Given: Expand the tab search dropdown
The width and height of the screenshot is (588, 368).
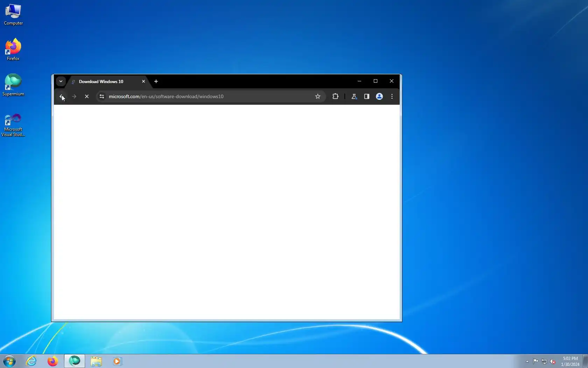Looking at the screenshot, I should click(61, 81).
